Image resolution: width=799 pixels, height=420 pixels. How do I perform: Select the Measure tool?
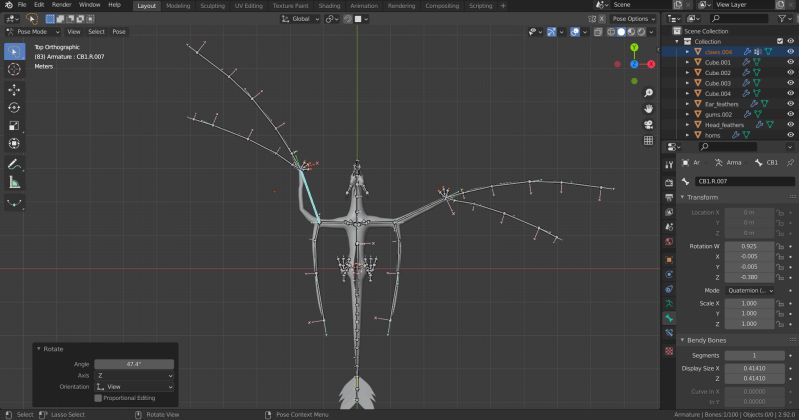pyautogui.click(x=14, y=181)
